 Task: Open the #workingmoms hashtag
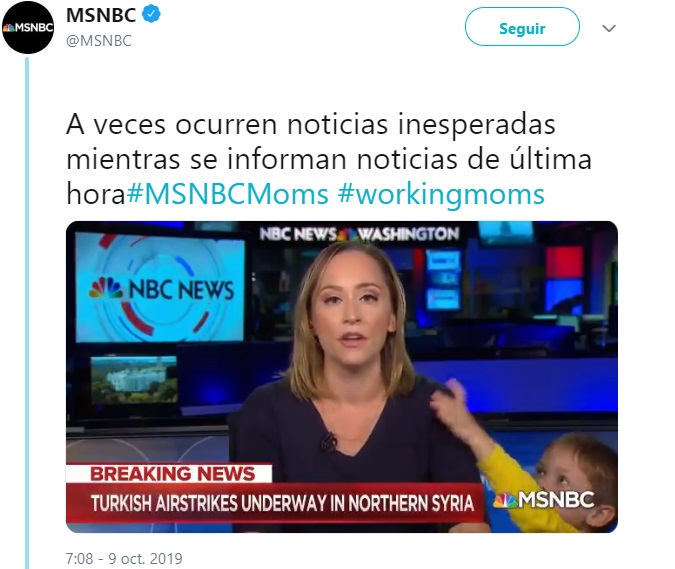tap(441, 194)
